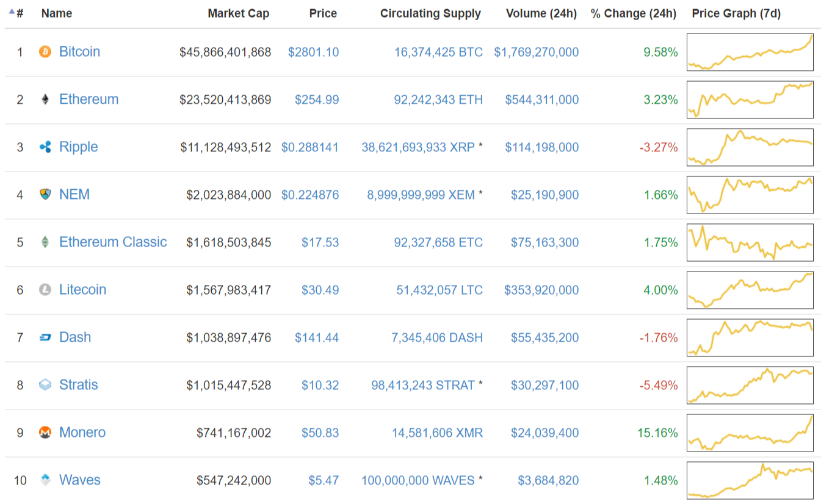This screenshot has width=821, height=504.
Task: Click Dash volume $55,435,200
Action: pos(545,337)
